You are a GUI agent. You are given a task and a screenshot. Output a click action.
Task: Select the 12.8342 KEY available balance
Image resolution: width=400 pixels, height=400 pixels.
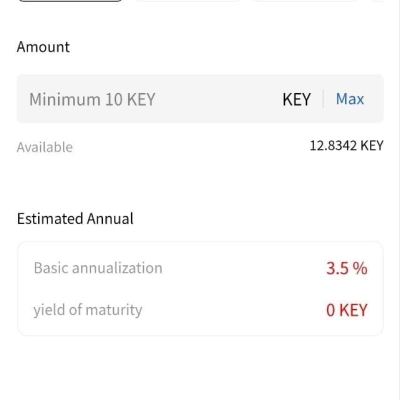347,146
